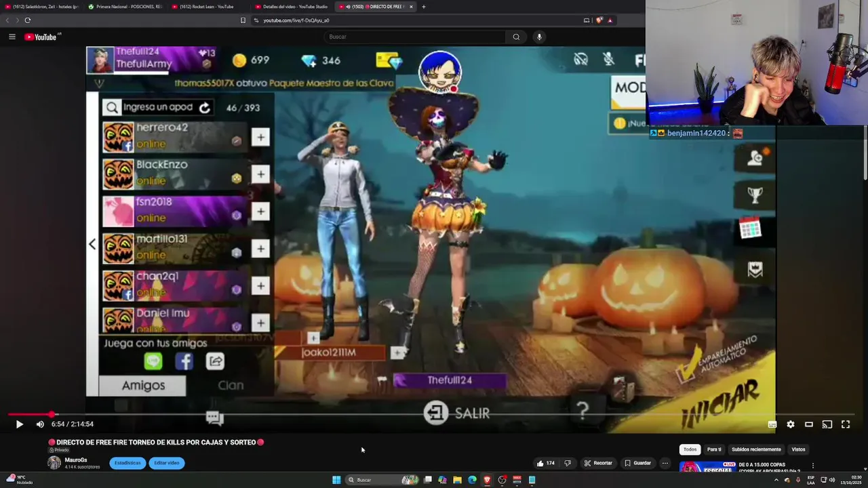868x488 pixels.
Task: Collapse the friends panel with left chevron
Action: (92, 244)
